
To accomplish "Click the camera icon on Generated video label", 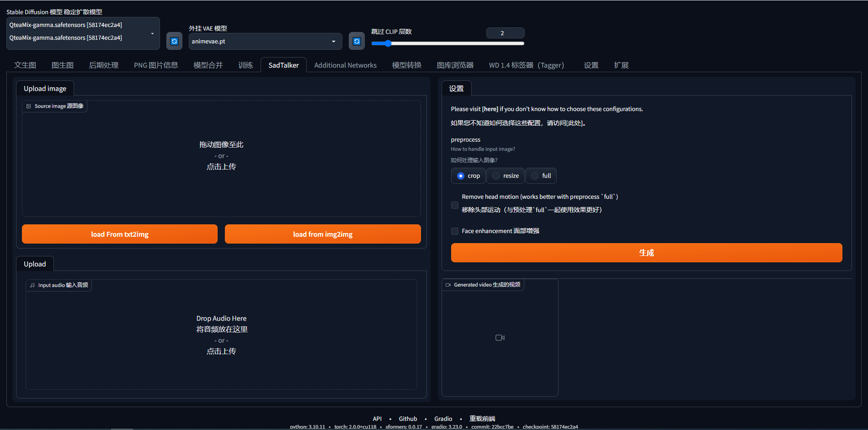I will (x=448, y=284).
